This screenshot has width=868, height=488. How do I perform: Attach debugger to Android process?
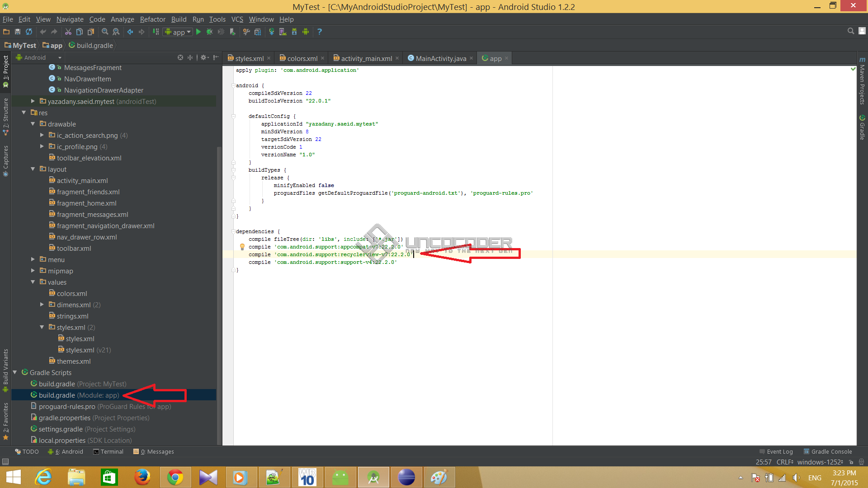tap(232, 32)
